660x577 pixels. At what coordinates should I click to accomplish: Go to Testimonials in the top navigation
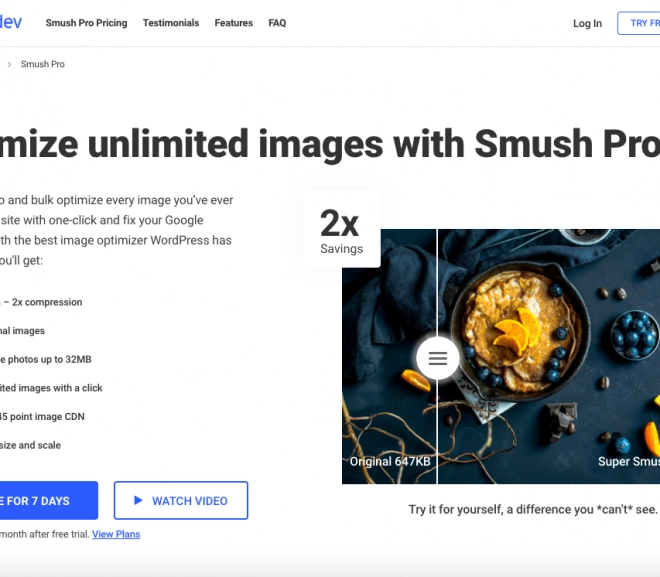[171, 23]
